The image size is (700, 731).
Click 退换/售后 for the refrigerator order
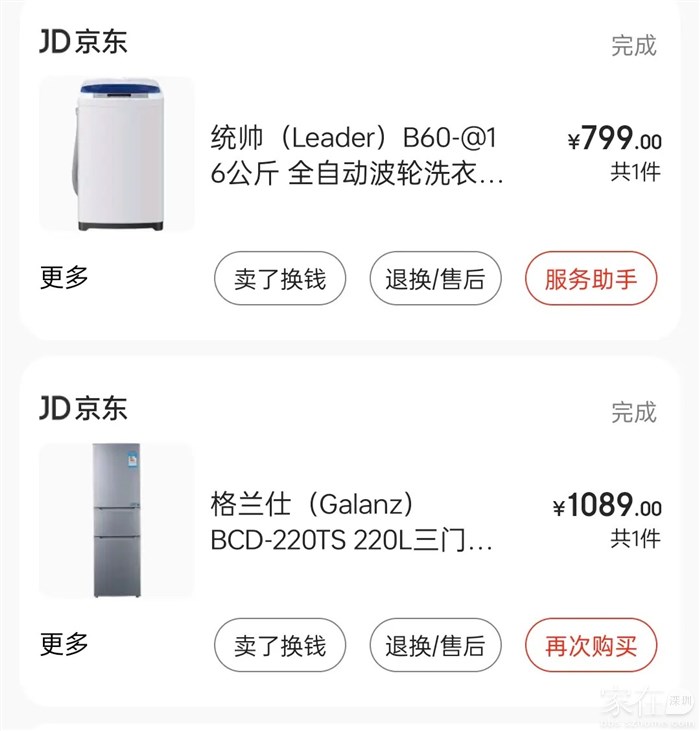coord(435,645)
